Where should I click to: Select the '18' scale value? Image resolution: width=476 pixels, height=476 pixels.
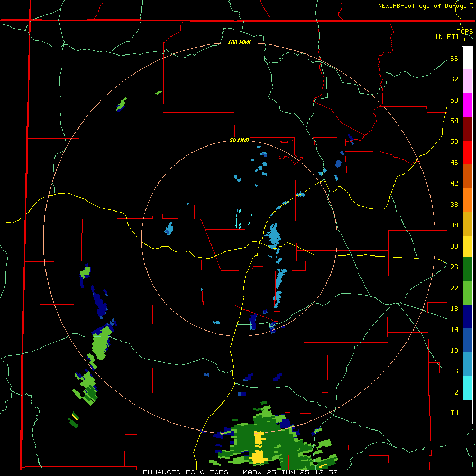click(x=454, y=309)
